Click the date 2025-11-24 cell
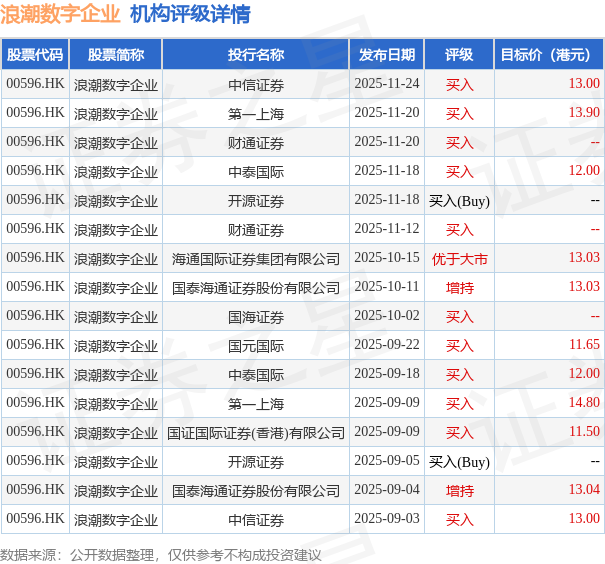This screenshot has width=605, height=564. click(x=387, y=84)
